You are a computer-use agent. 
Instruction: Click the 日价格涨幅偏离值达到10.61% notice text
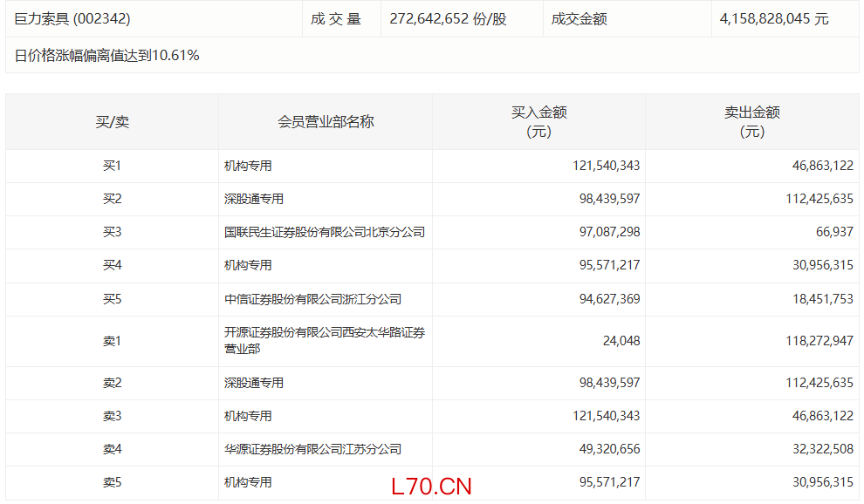(x=106, y=56)
